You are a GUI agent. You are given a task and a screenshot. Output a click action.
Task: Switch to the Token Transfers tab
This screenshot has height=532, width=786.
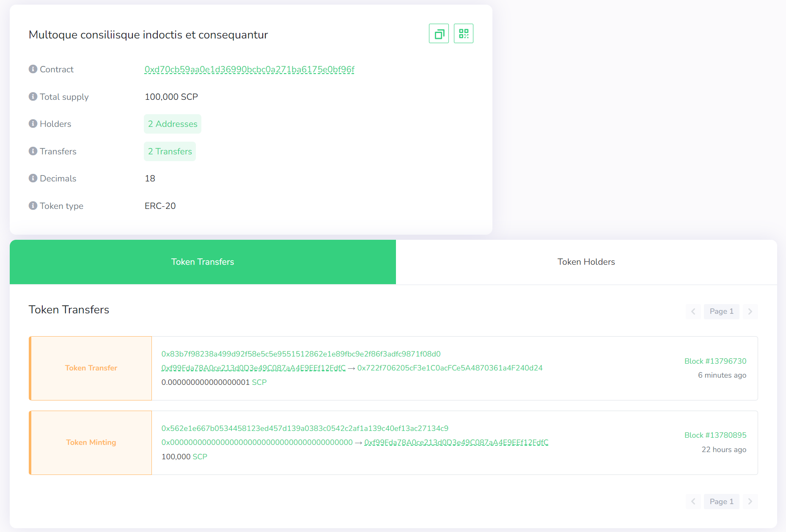[x=203, y=262]
